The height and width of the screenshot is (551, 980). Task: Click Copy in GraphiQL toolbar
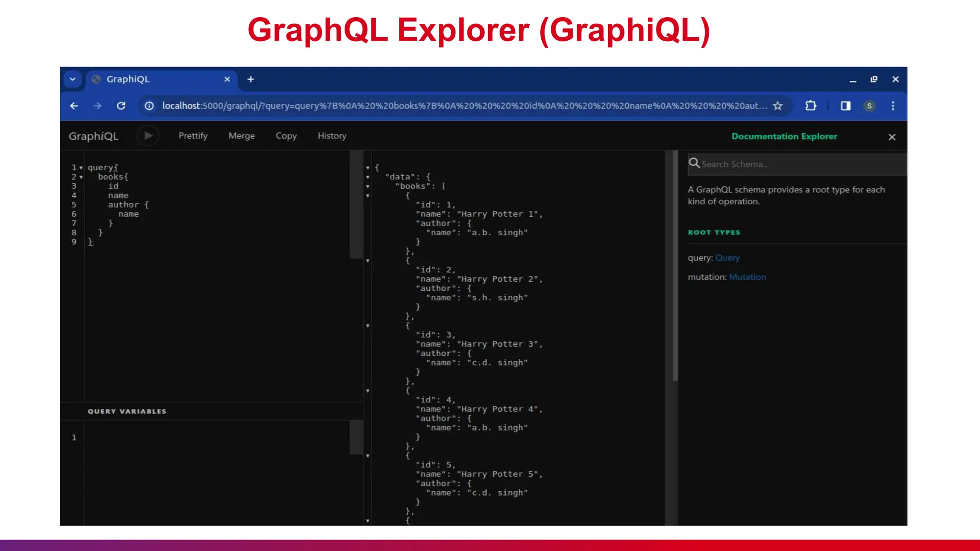[x=286, y=136]
